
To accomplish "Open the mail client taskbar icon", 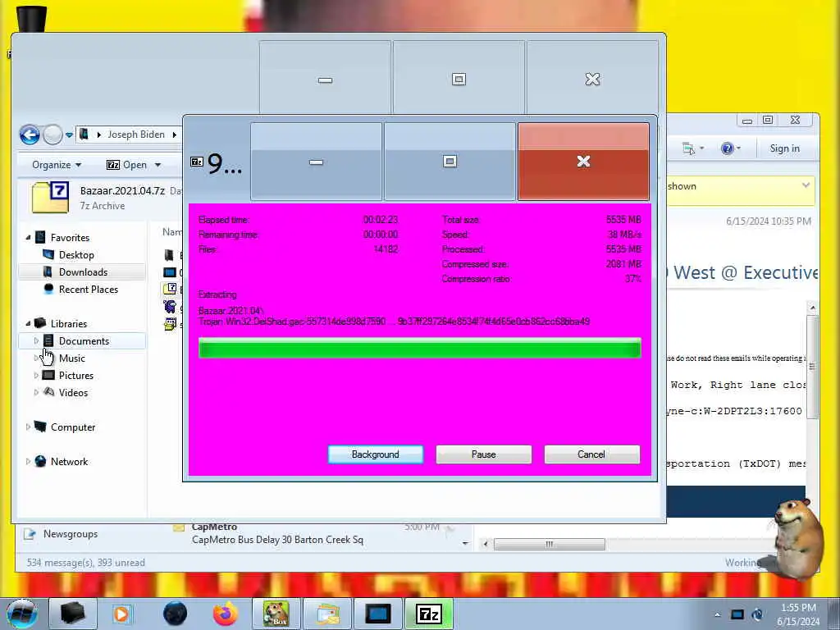I will (327, 614).
